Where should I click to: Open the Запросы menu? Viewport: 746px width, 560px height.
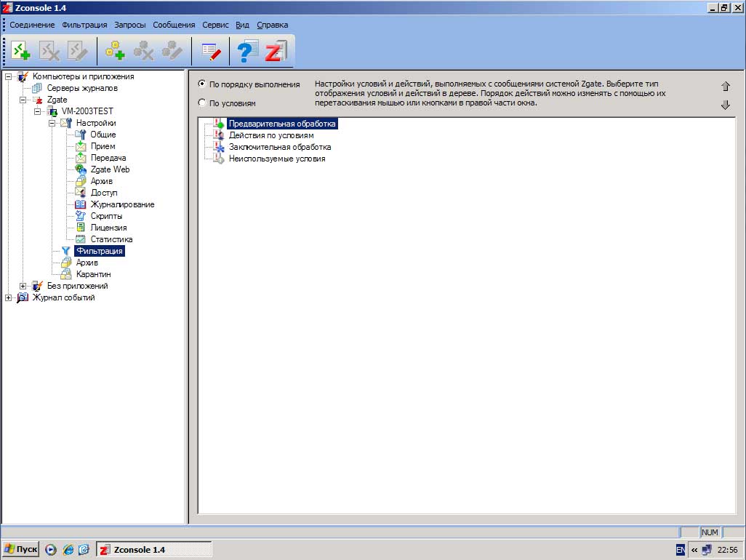point(130,25)
